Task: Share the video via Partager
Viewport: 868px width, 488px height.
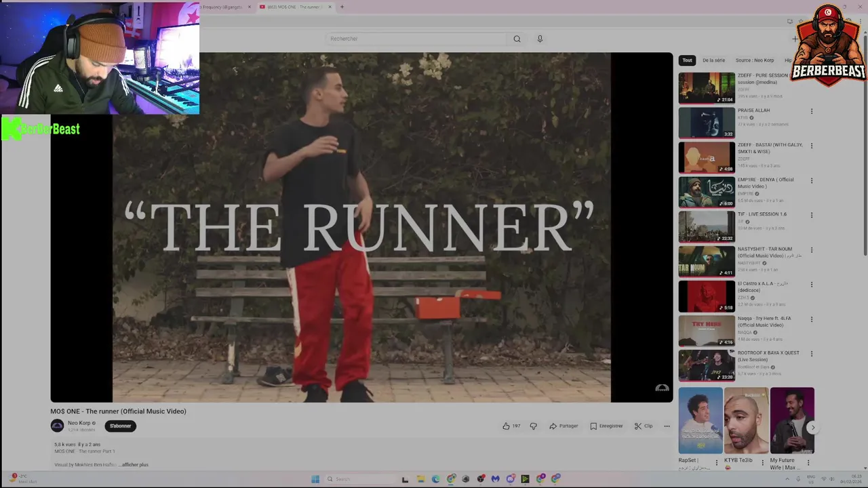Action: [x=564, y=426]
